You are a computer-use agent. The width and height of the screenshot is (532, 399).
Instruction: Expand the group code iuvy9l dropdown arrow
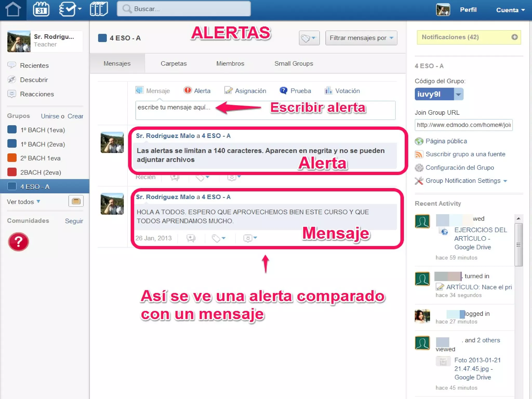coord(458,94)
